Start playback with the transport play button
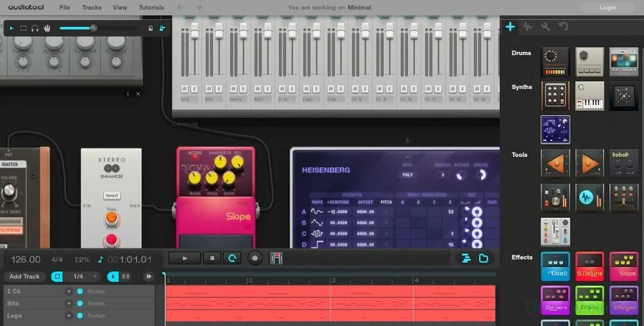The height and width of the screenshot is (326, 644). coord(185,258)
